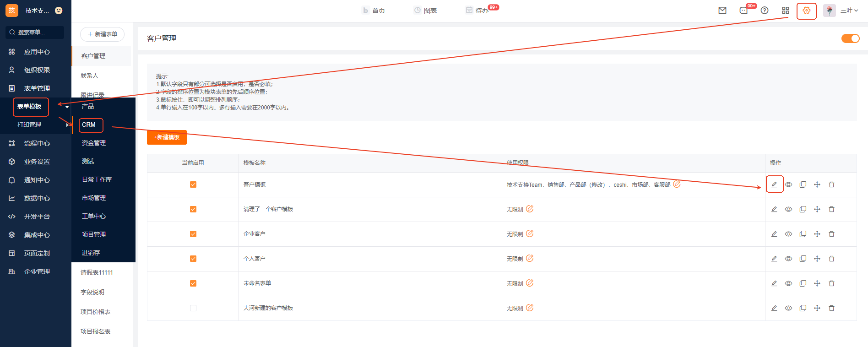Toggle the orange 客户管理 switch
The image size is (868, 347).
[850, 38]
